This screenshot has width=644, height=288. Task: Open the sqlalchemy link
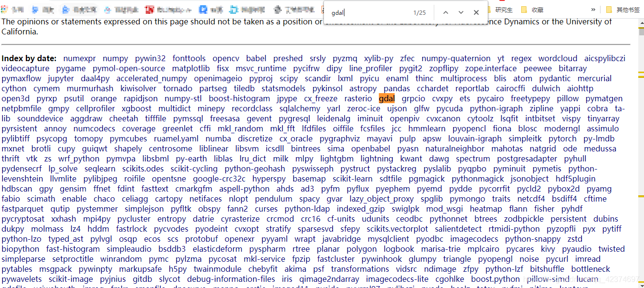click(300, 108)
